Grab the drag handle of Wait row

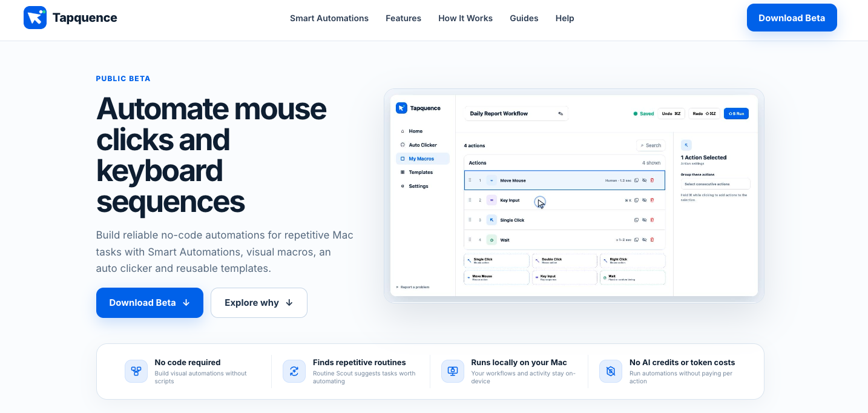[470, 240]
